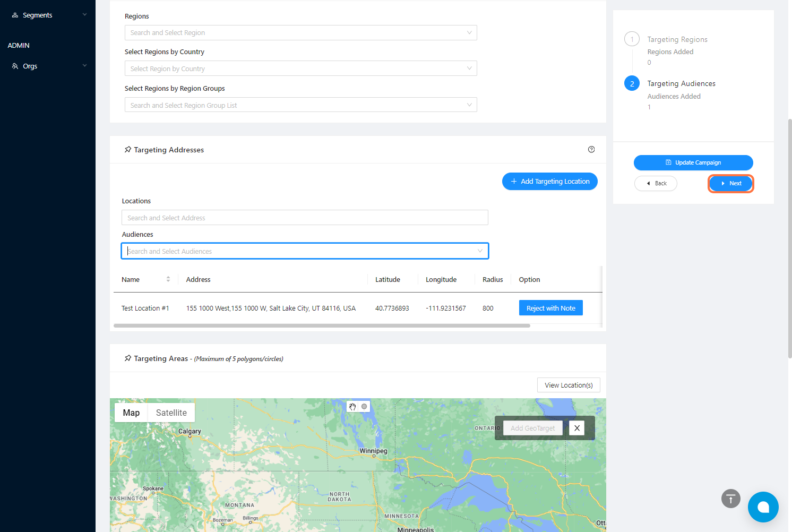The width and height of the screenshot is (792, 532).
Task: Click the page vertical scrollbar thumb
Action: click(x=789, y=239)
